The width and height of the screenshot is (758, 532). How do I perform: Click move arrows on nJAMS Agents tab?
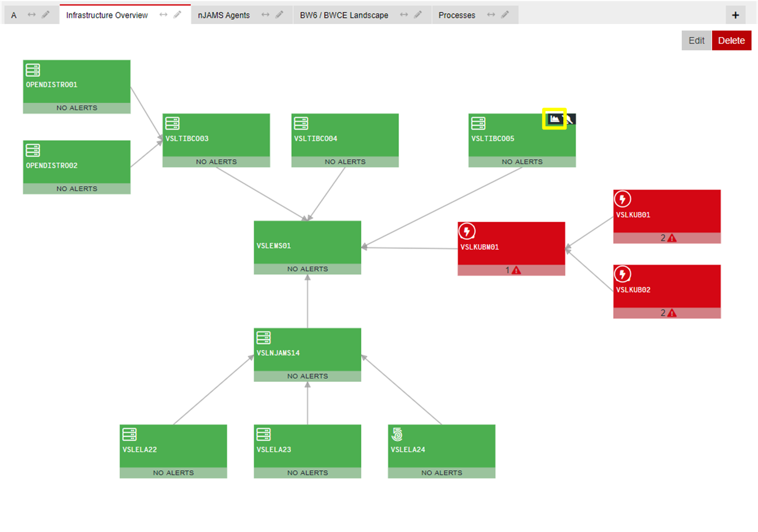(x=265, y=15)
